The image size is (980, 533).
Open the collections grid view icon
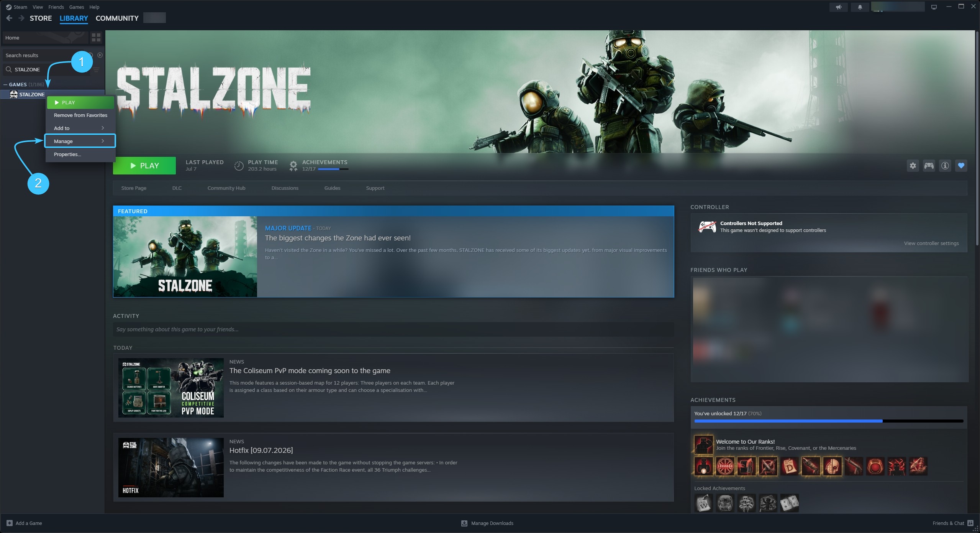(96, 38)
